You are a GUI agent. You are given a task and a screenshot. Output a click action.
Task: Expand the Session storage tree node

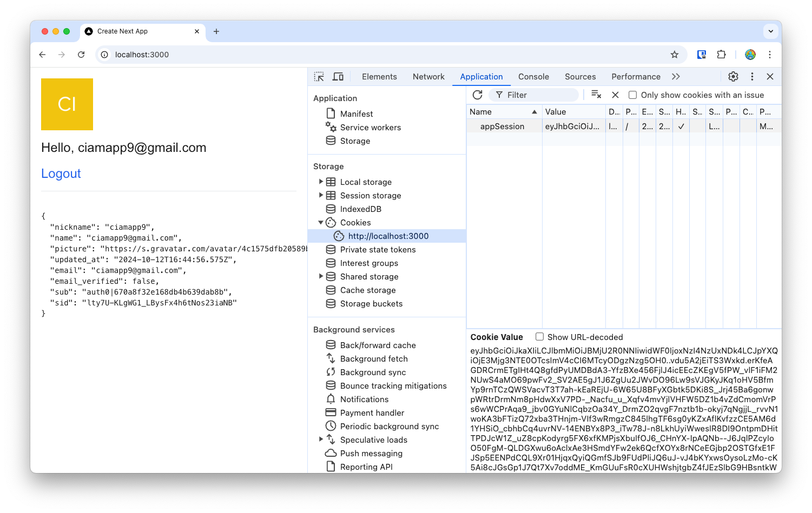click(321, 195)
